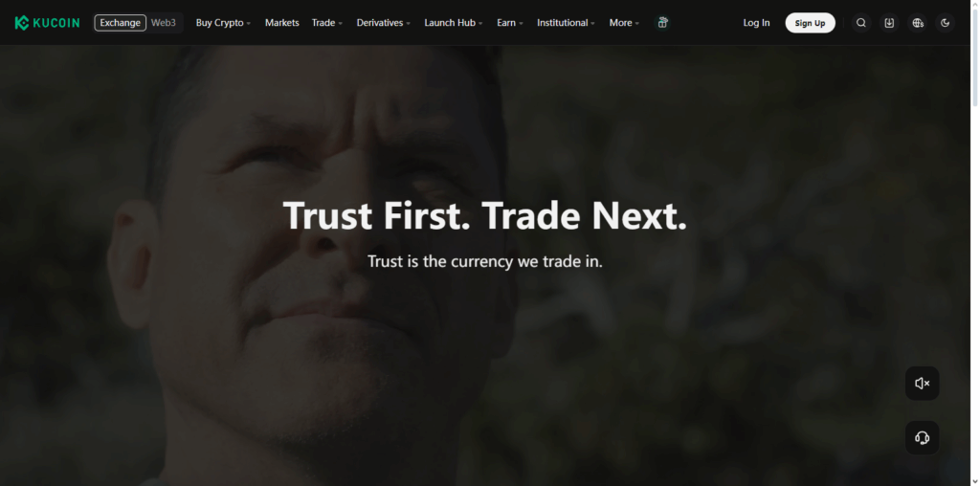Open the Launch Hub menu
The image size is (980, 486).
click(454, 23)
